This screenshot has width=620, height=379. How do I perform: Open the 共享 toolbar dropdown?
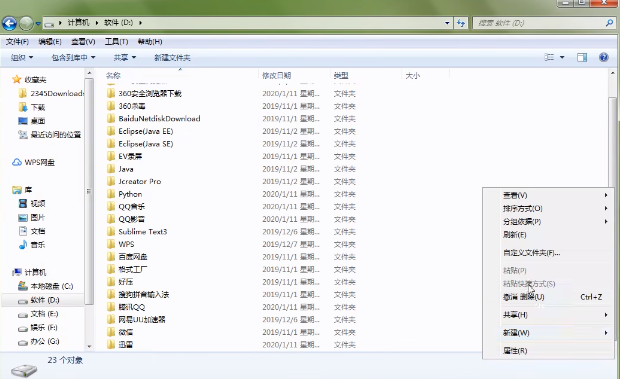tap(125, 58)
